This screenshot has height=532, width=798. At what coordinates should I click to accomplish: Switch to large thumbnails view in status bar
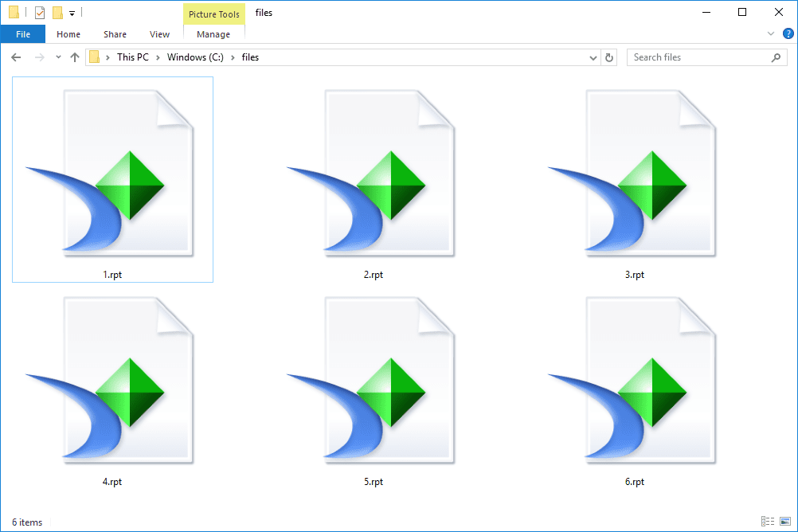click(x=784, y=522)
